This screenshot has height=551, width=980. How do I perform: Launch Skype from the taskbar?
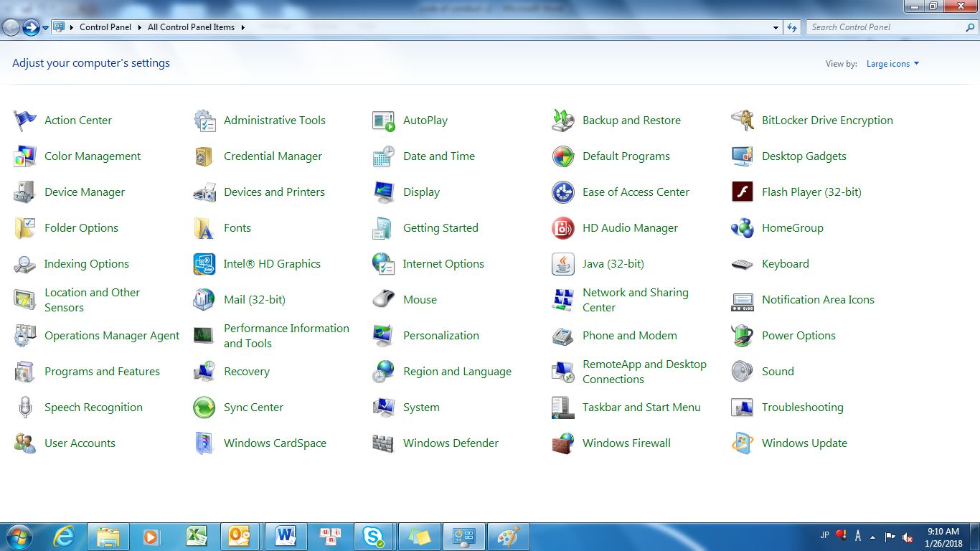click(374, 536)
